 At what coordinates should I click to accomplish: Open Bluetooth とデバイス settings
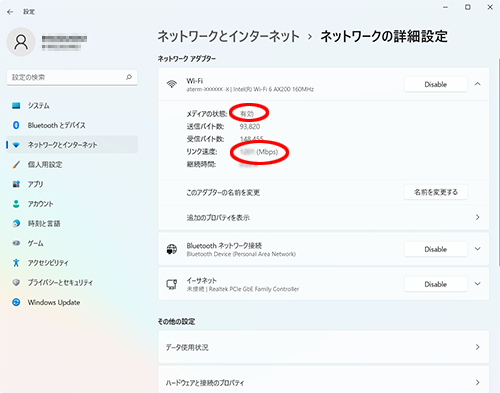click(72, 125)
